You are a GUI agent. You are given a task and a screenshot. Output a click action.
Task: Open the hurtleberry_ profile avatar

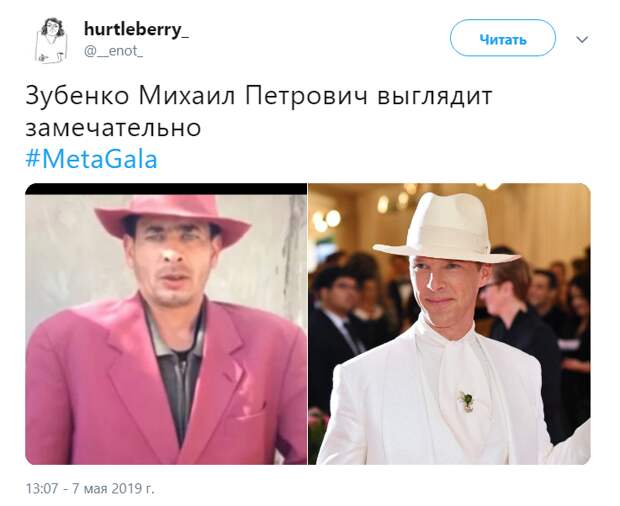coord(51,40)
